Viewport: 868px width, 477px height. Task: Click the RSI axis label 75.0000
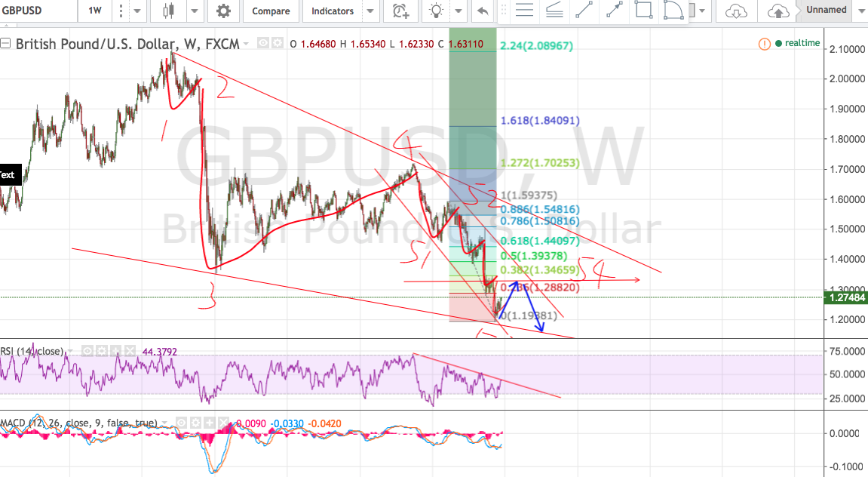[x=847, y=351]
